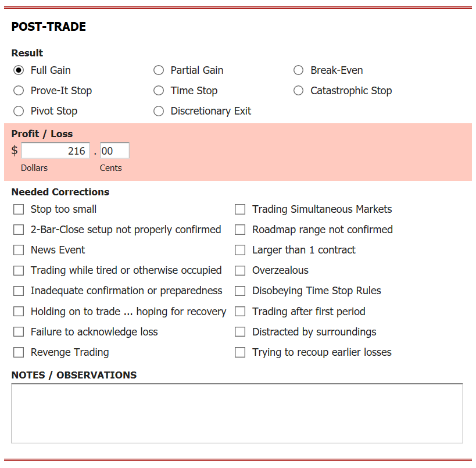Click the Dollars amount field

pos(56,151)
